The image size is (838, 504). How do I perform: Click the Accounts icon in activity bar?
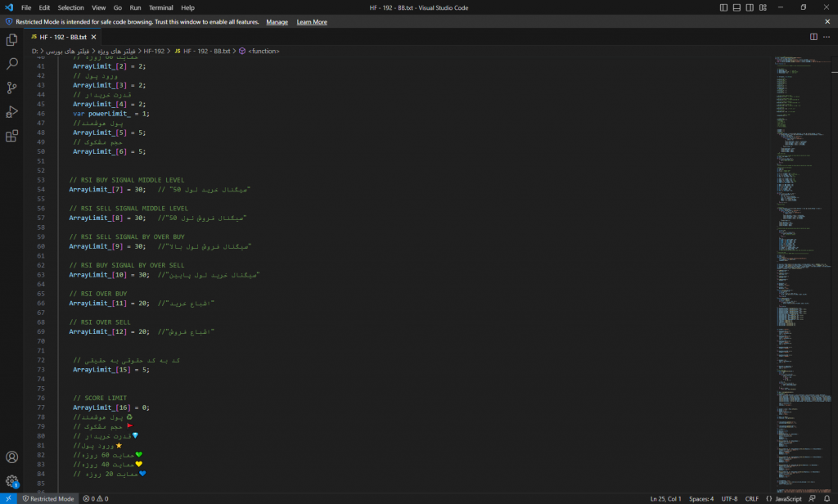coord(11,457)
